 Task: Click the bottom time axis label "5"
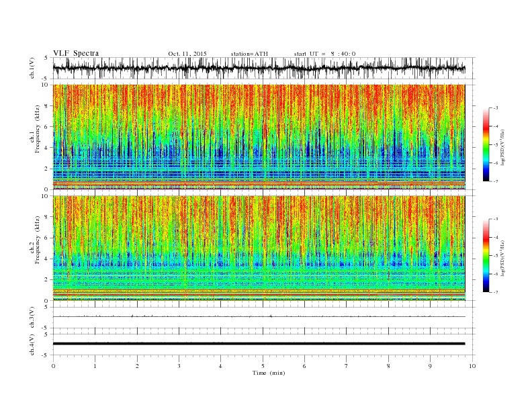coord(263,366)
